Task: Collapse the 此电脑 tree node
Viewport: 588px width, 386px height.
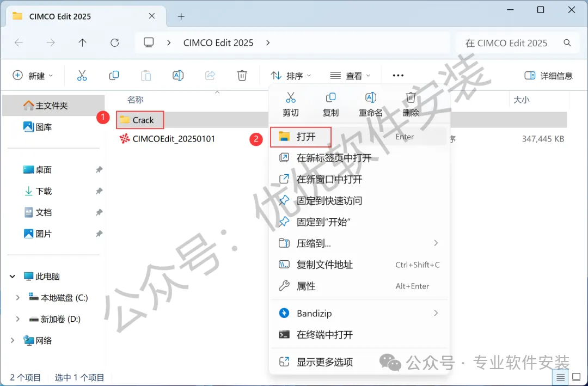Action: click(13, 277)
